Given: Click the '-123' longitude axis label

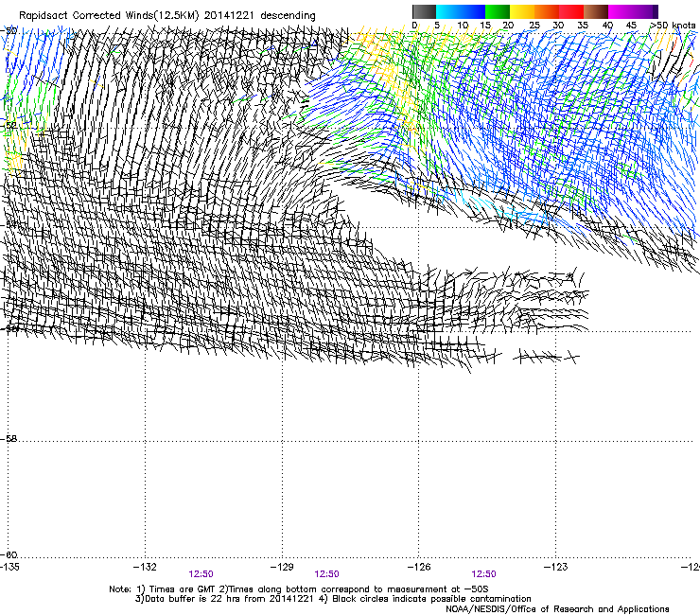Looking at the screenshot, I should (556, 567).
